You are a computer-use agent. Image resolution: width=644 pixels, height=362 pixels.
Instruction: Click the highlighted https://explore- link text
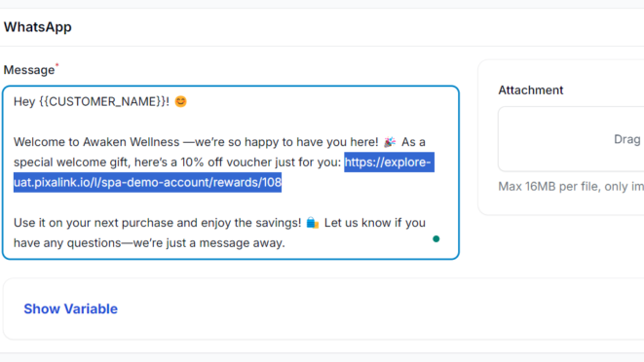[x=388, y=163]
